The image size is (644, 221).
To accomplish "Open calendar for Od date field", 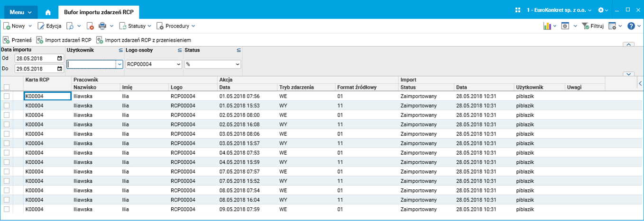I will coord(59,58).
